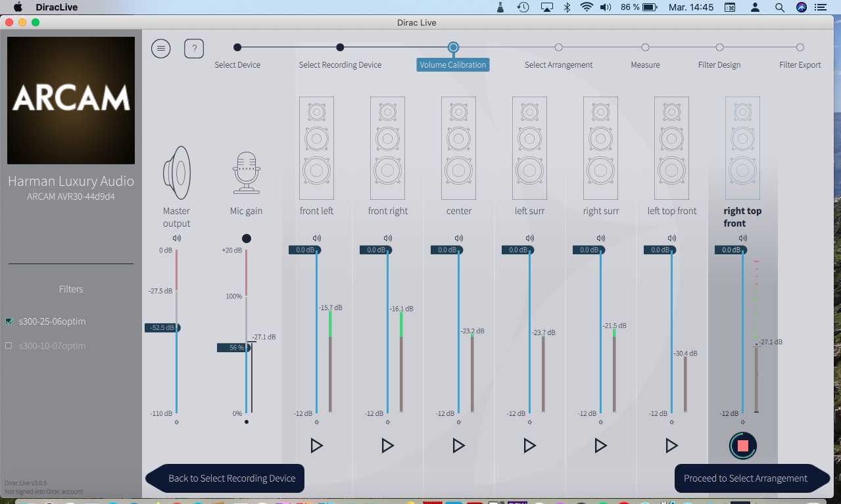Click left top front gain slider handle
Screen dimensions: 841x504
660,250
